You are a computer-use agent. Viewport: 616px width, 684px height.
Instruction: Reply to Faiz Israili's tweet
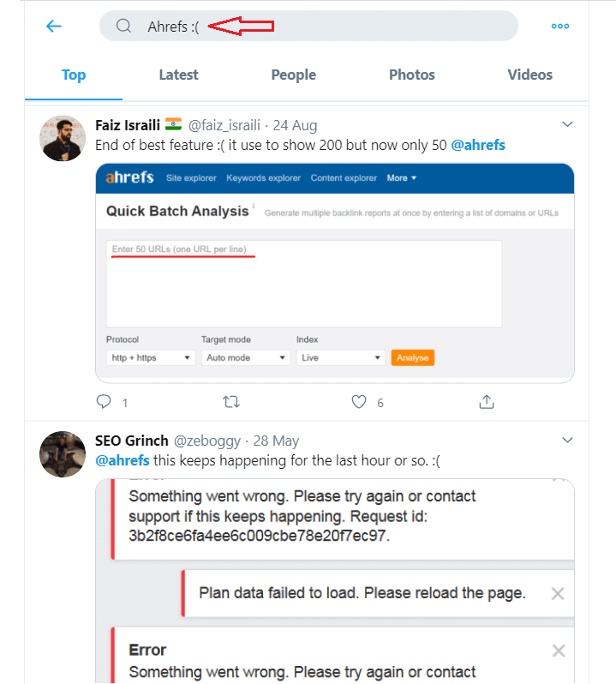pyautogui.click(x=104, y=402)
